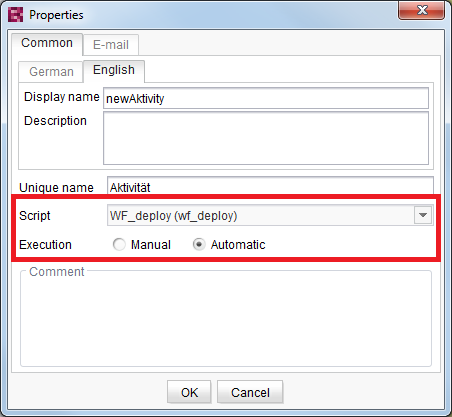Click the Comment group box title

click(57, 272)
